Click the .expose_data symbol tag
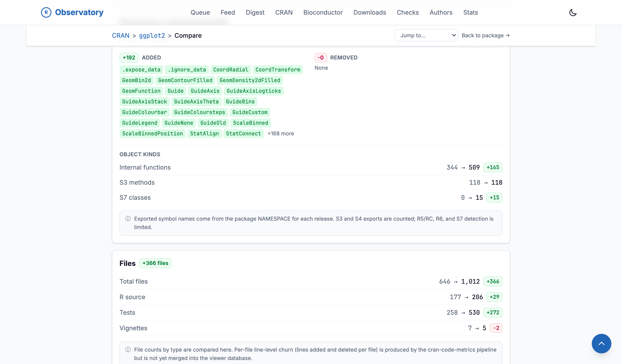Image resolution: width=622 pixels, height=364 pixels. click(x=142, y=69)
